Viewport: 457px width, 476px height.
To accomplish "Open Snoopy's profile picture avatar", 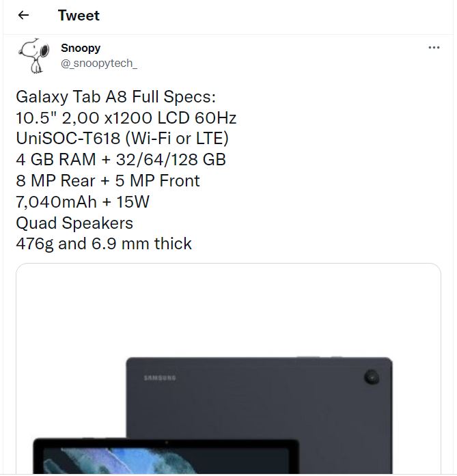I will (x=34, y=55).
